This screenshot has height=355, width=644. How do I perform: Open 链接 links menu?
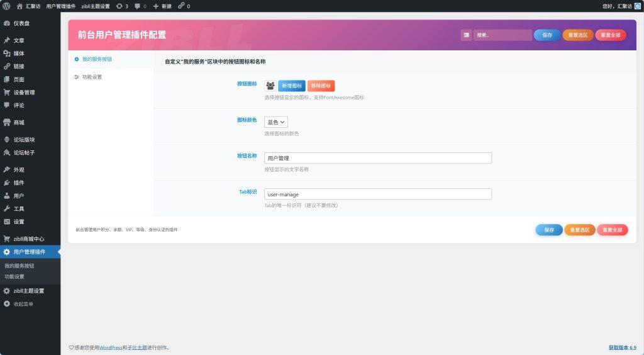(x=30, y=66)
